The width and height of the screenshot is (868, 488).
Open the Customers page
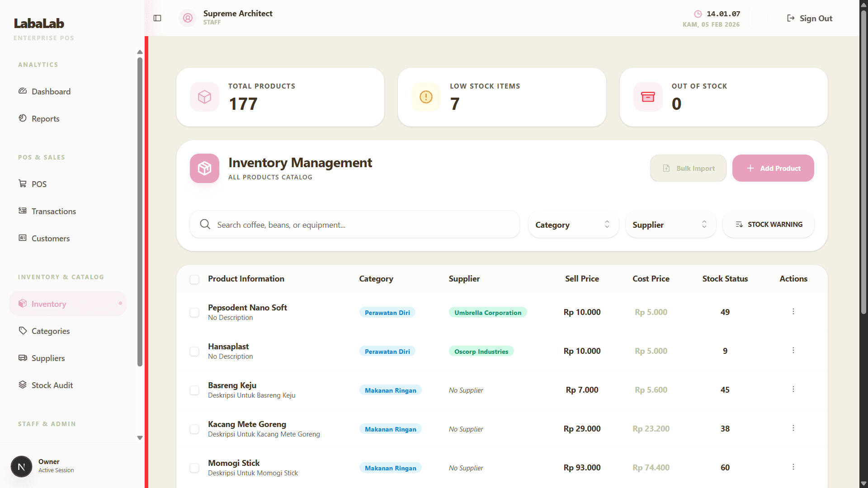coord(68,238)
